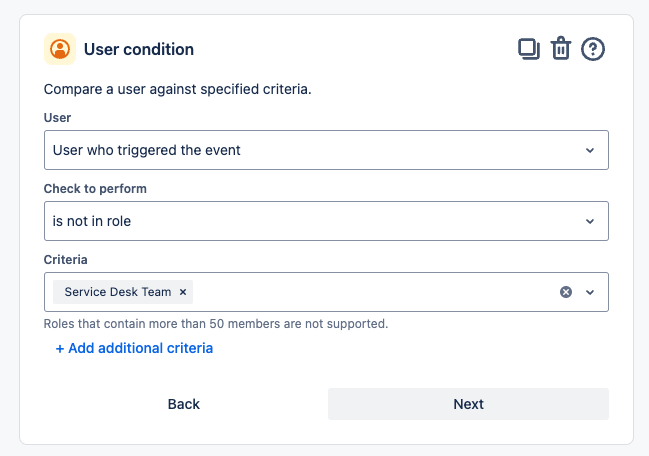Click the 'User condition' heading
This screenshot has width=649, height=456.
point(139,49)
